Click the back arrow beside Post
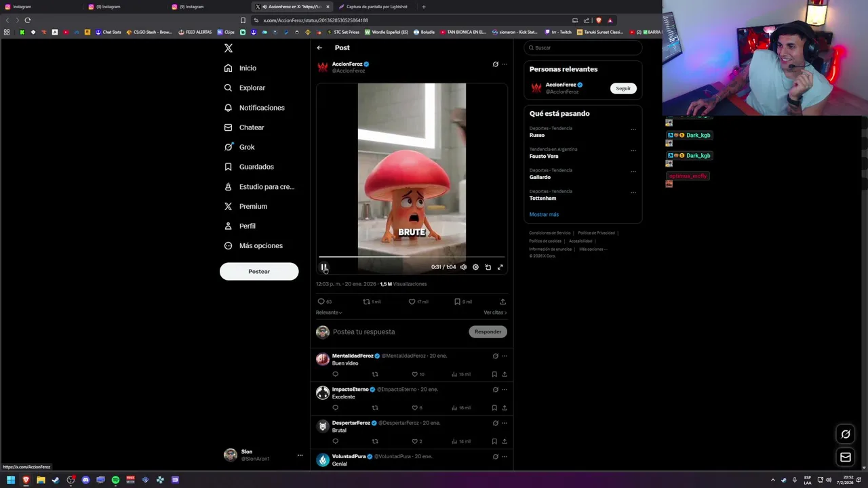Viewport: 868px width, 488px height. 319,47
